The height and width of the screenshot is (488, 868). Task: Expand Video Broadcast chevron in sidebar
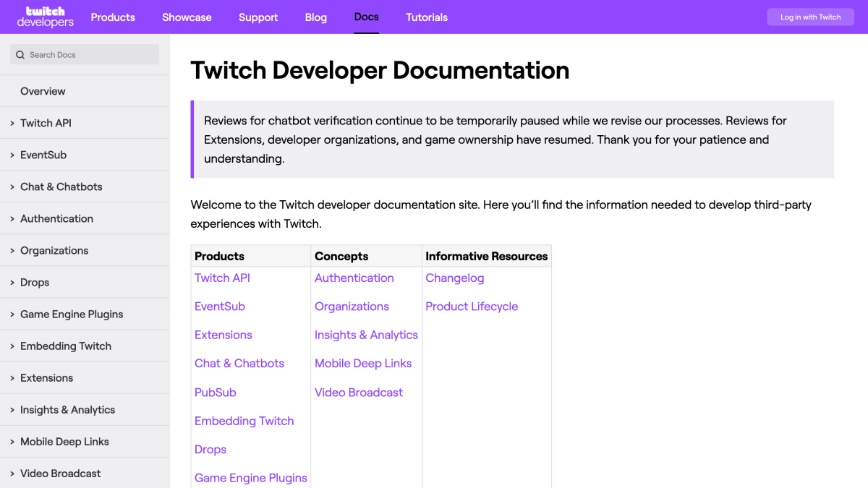click(12, 473)
